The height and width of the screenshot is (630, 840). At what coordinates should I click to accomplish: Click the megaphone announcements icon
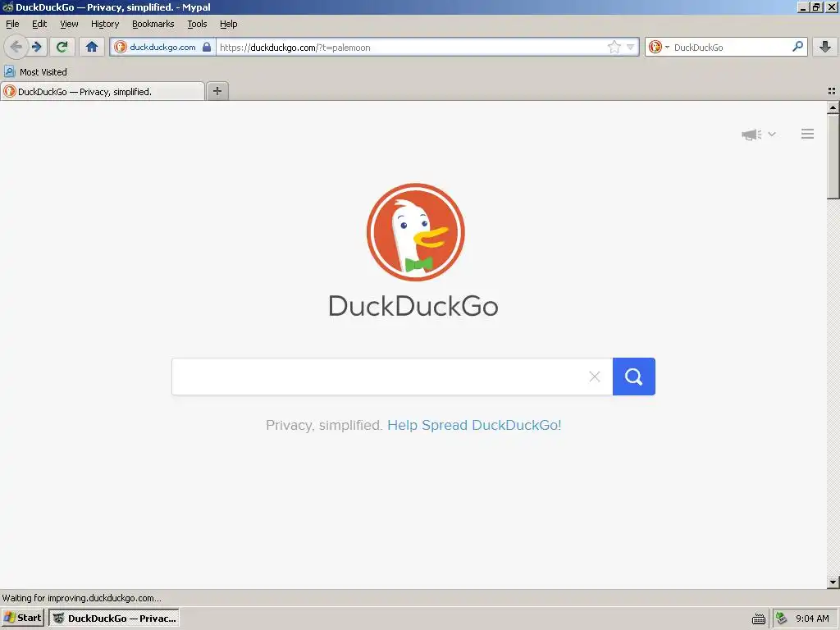click(x=751, y=134)
